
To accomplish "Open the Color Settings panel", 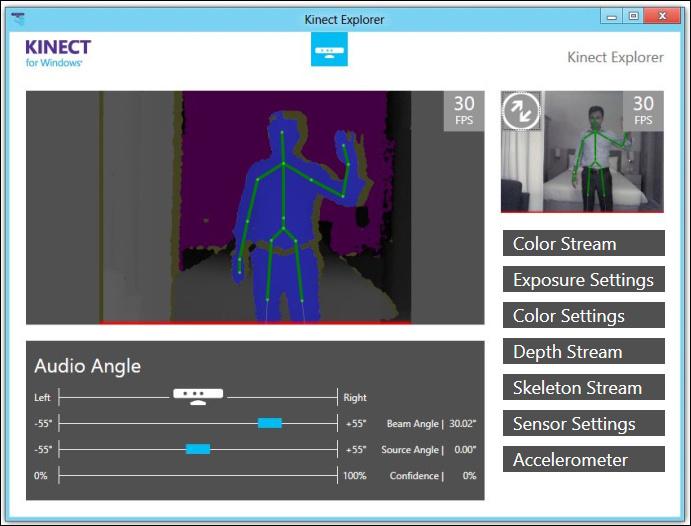I will pyautogui.click(x=583, y=315).
